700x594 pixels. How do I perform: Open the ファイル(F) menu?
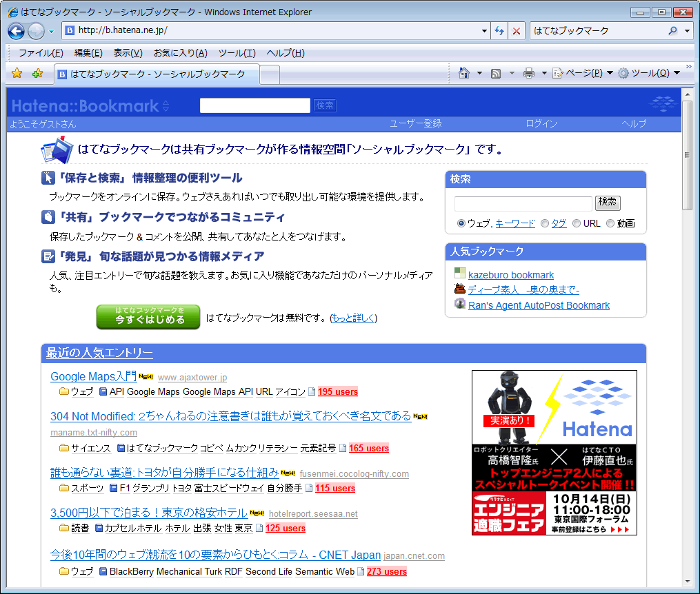tap(41, 53)
